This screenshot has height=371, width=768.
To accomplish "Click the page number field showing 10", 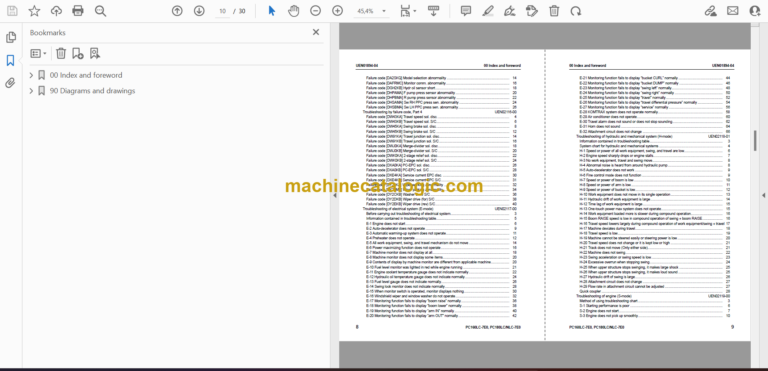I will [222, 11].
